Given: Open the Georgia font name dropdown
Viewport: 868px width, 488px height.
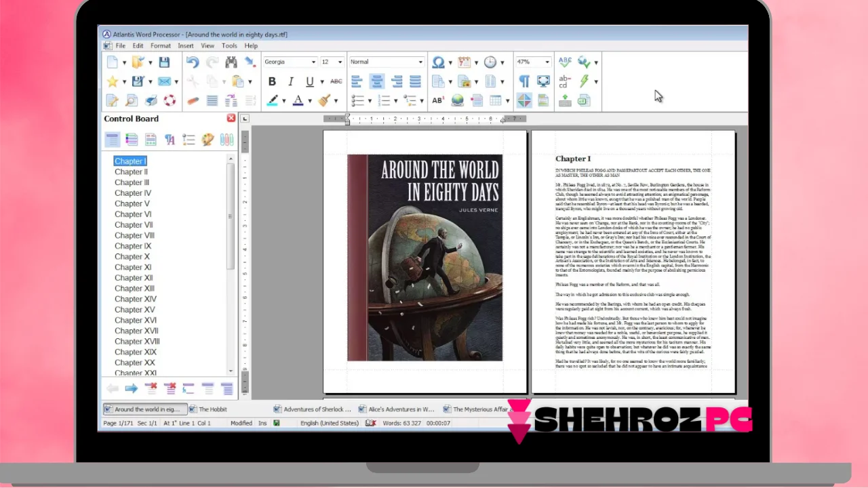Looking at the screenshot, I should [x=313, y=62].
